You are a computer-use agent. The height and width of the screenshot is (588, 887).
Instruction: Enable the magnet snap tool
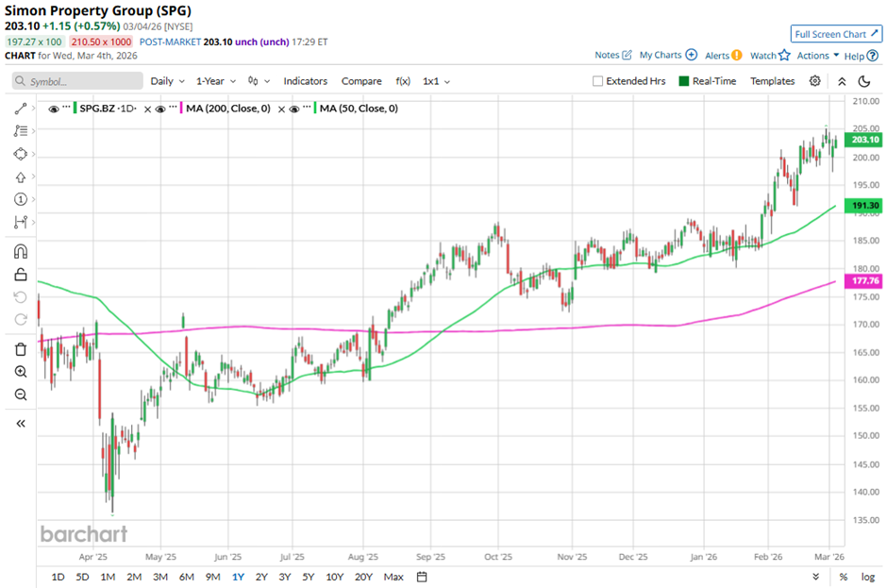(x=20, y=252)
